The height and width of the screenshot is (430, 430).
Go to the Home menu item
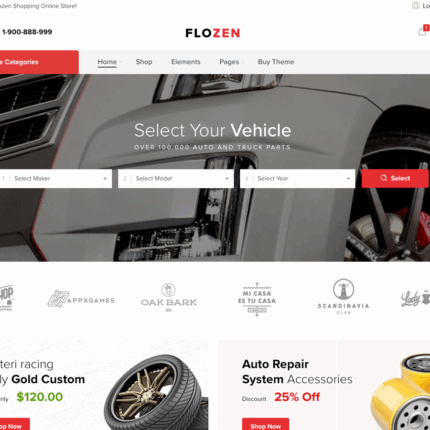coord(107,62)
